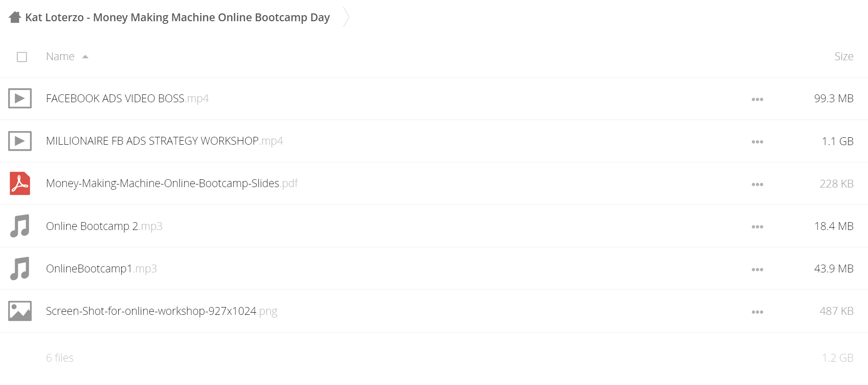Click image icon for Screen-Shot-for-online-workshop file
868x385 pixels.
pyautogui.click(x=20, y=311)
